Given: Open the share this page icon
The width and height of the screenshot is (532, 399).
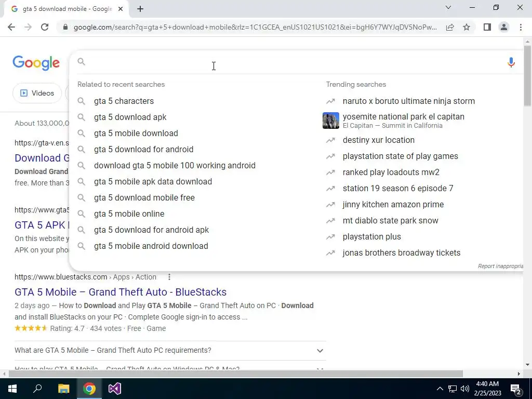Looking at the screenshot, I should [450, 27].
